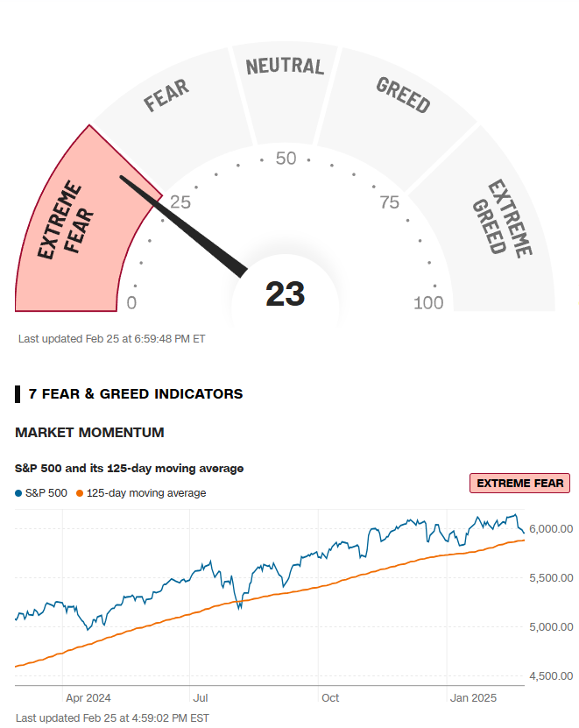Viewport: 579px width, 728px height.
Task: Open the Market Momentum heading
Action: 89,432
